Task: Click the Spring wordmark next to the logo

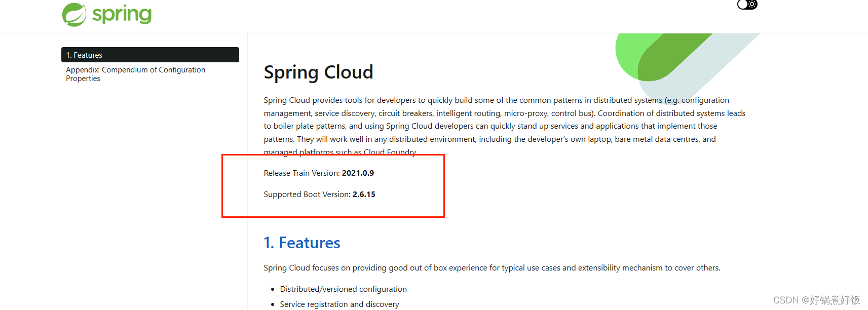Action: 122,14
